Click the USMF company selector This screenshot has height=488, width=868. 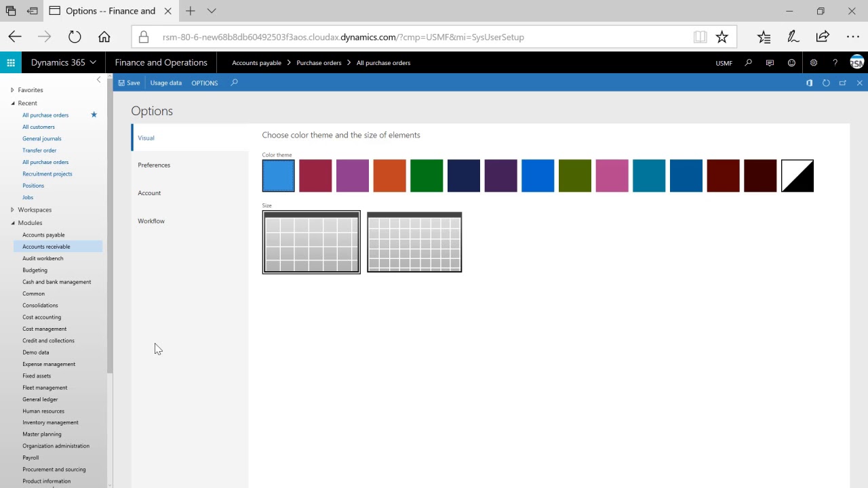click(x=724, y=63)
